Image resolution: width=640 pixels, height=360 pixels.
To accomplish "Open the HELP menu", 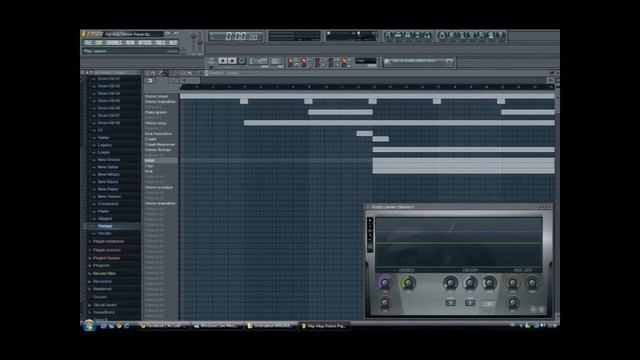I will [173, 43].
